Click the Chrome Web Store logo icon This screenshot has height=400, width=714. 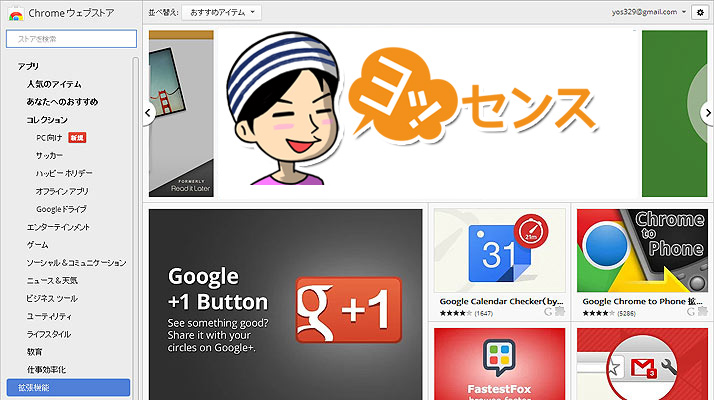(x=16, y=14)
